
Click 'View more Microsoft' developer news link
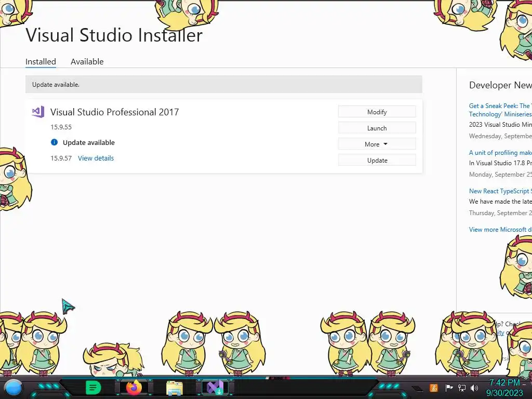tap(500, 229)
